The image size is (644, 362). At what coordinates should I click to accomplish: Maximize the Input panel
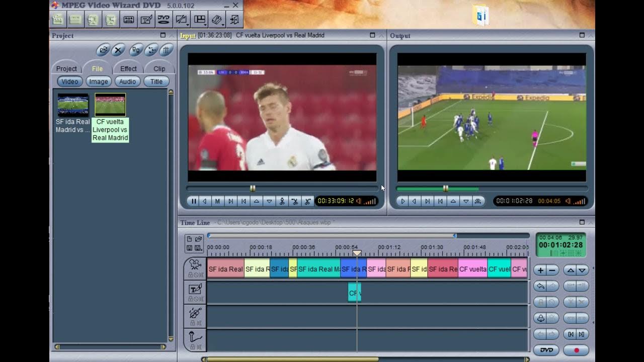(x=372, y=35)
